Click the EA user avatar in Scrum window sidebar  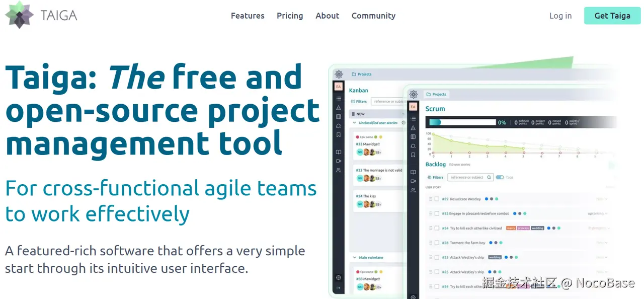click(413, 107)
